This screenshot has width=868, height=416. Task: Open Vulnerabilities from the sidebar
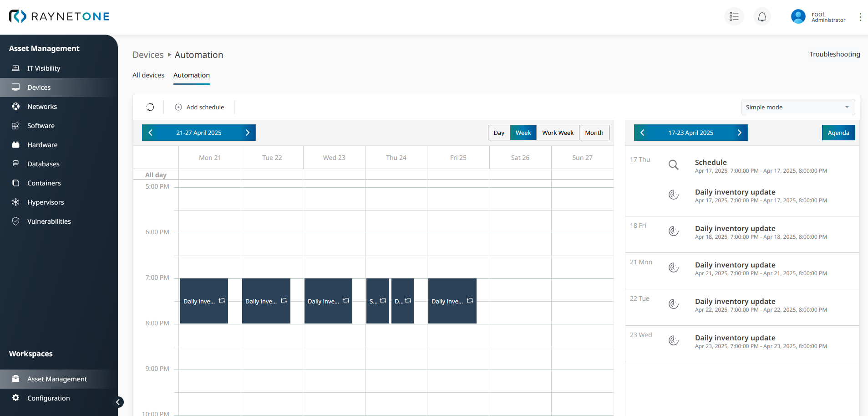(x=49, y=221)
